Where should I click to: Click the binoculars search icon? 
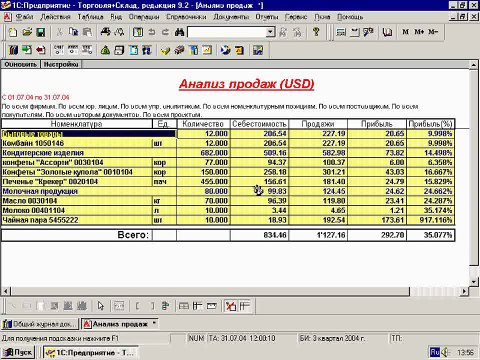(x=179, y=32)
